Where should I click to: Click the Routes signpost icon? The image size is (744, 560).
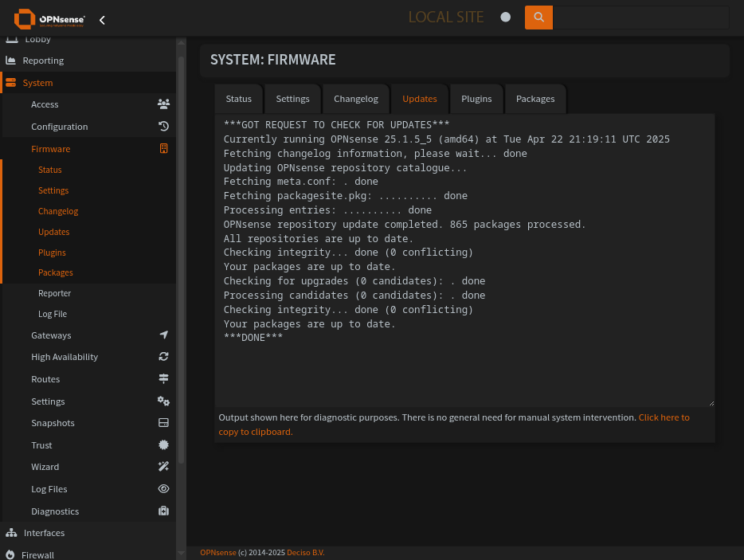(164, 378)
